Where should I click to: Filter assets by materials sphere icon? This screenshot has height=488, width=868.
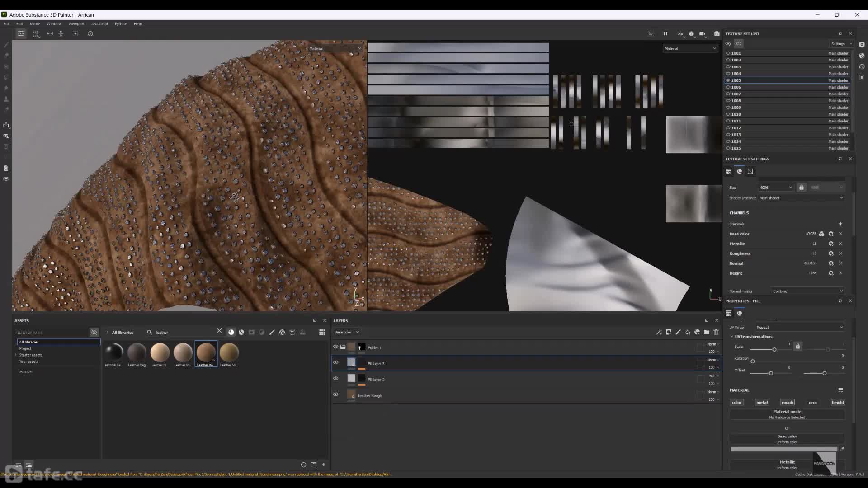(231, 332)
